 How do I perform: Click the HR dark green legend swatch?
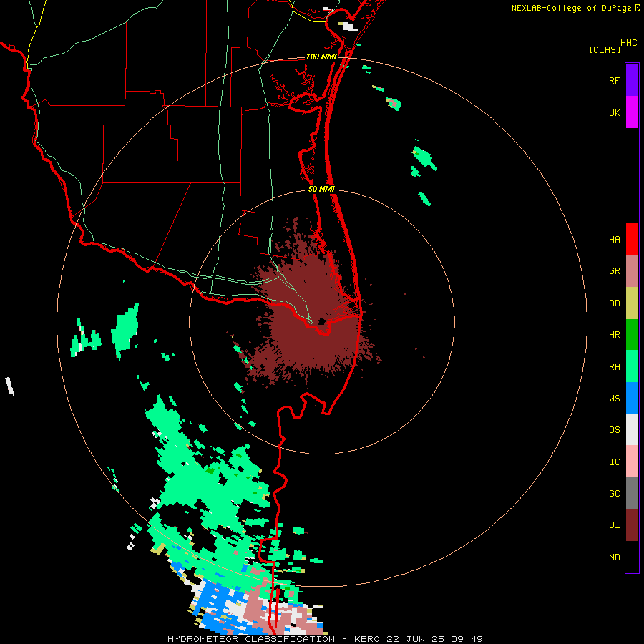[x=632, y=335]
